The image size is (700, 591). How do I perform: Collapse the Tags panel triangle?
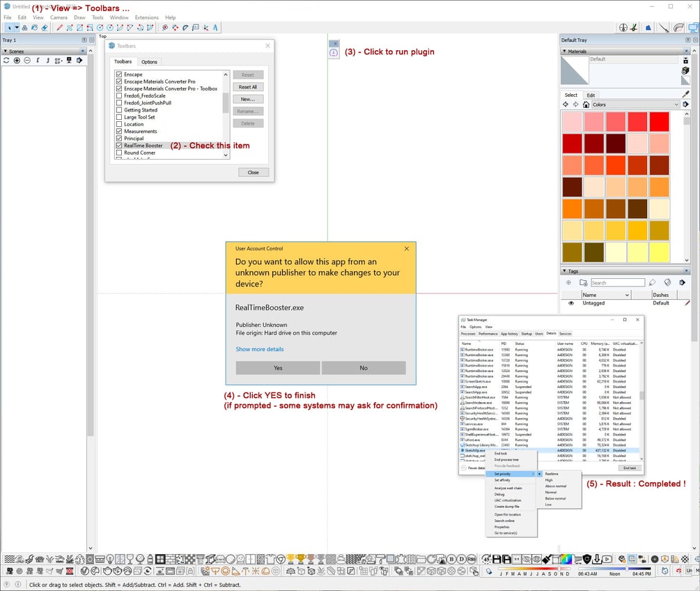click(564, 270)
